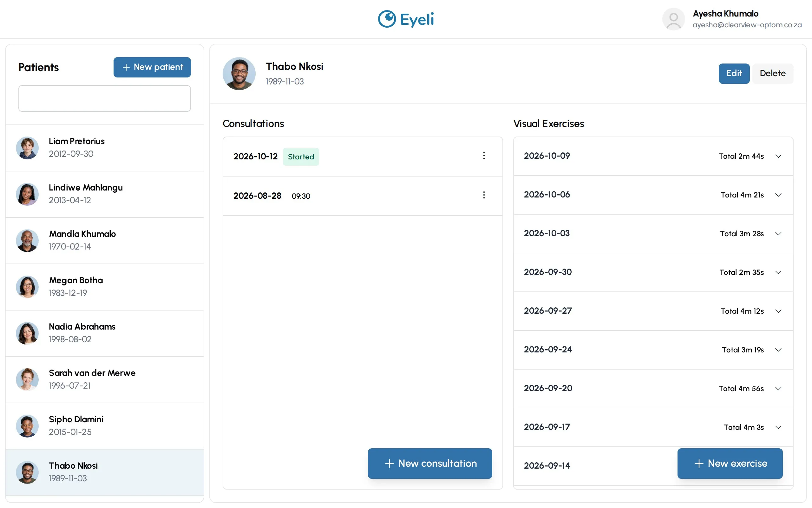812x508 pixels.
Task: Create a New consultation
Action: (430, 463)
